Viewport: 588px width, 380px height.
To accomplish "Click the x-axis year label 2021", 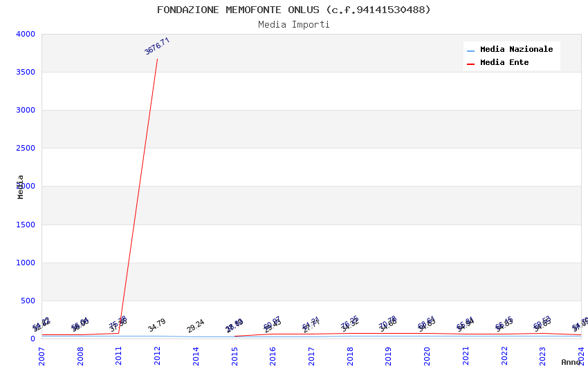I will pos(466,356).
